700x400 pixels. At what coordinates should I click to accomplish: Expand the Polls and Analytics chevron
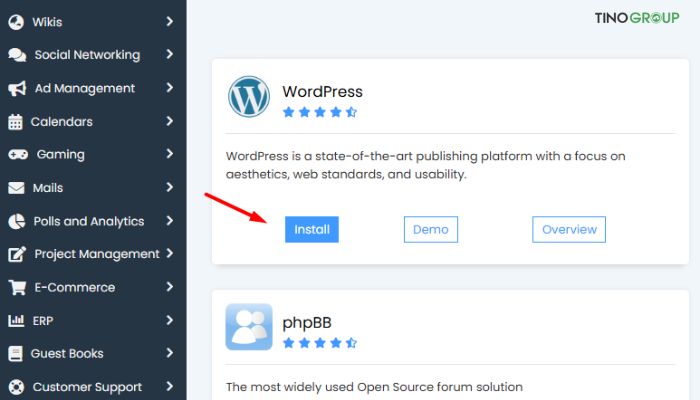pos(170,221)
